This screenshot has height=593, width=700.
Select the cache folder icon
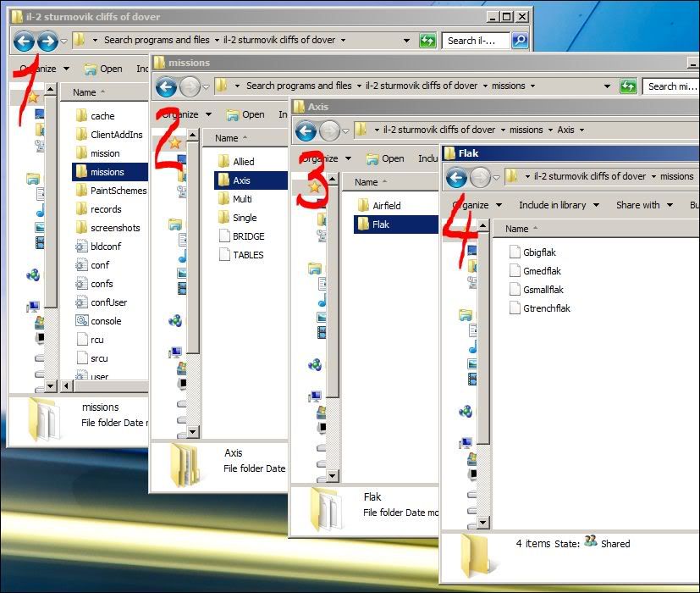[x=81, y=116]
